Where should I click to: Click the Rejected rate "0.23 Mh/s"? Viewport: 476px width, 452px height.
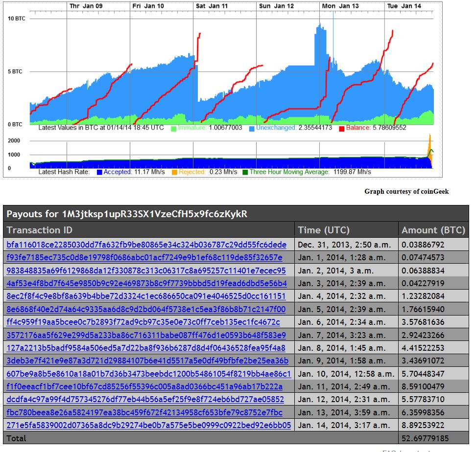coord(223,172)
